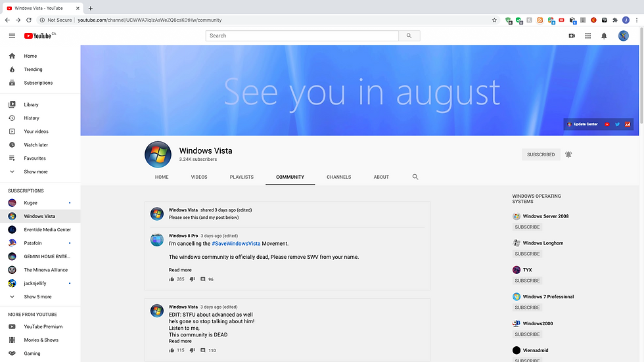Go to Home in the sidebar
The width and height of the screenshot is (644, 362).
[x=40, y=56]
